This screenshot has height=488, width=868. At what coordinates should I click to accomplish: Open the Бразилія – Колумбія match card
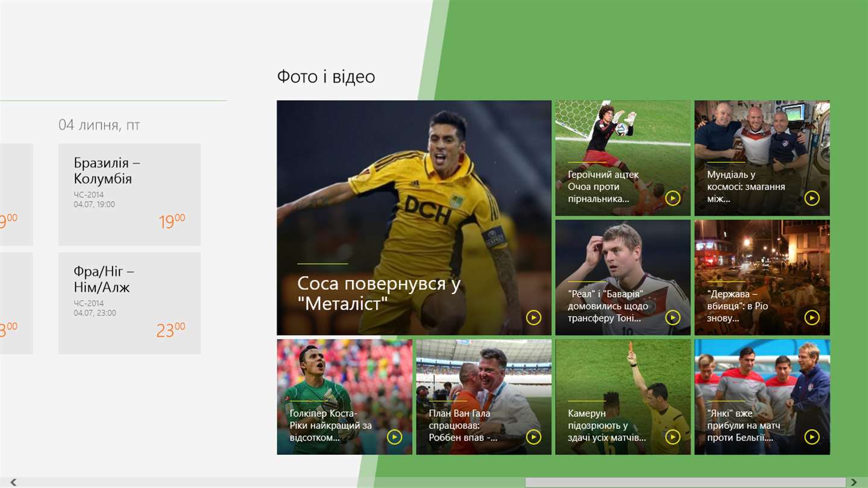pos(130,195)
